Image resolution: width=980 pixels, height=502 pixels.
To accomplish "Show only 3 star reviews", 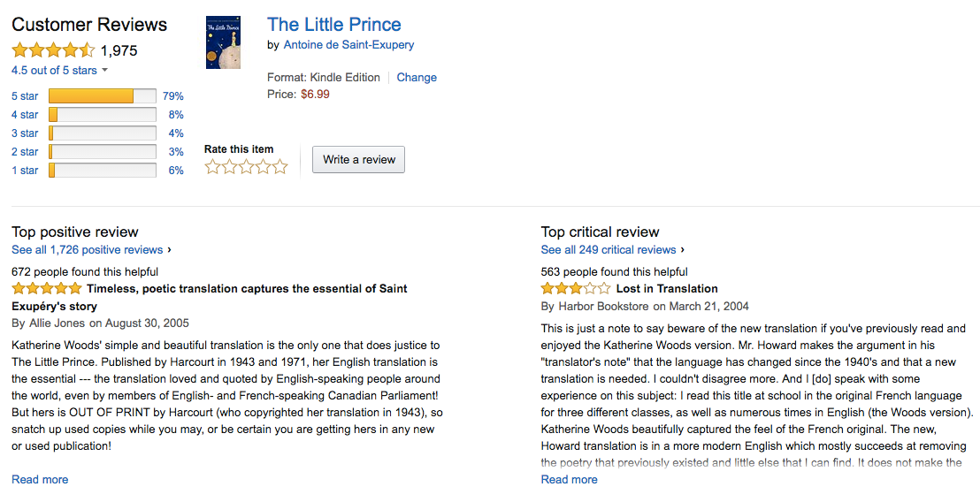I will tap(25, 133).
